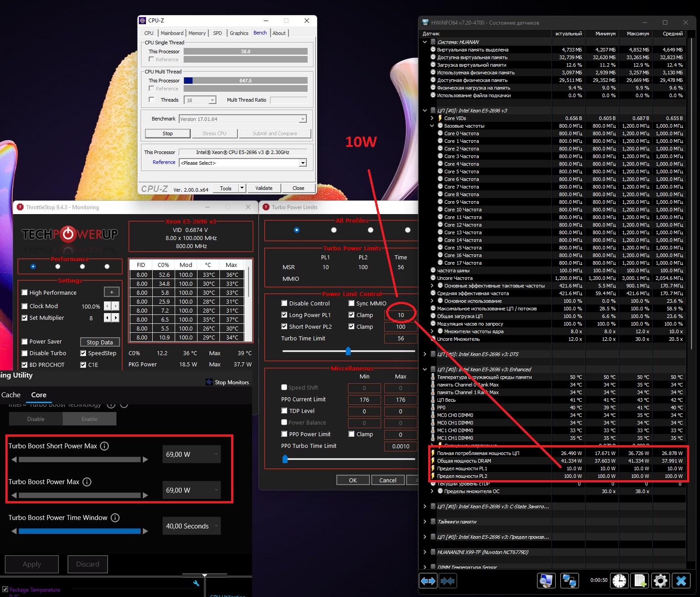Click the Turbo Boost Power Time Window slider bar

80,531
